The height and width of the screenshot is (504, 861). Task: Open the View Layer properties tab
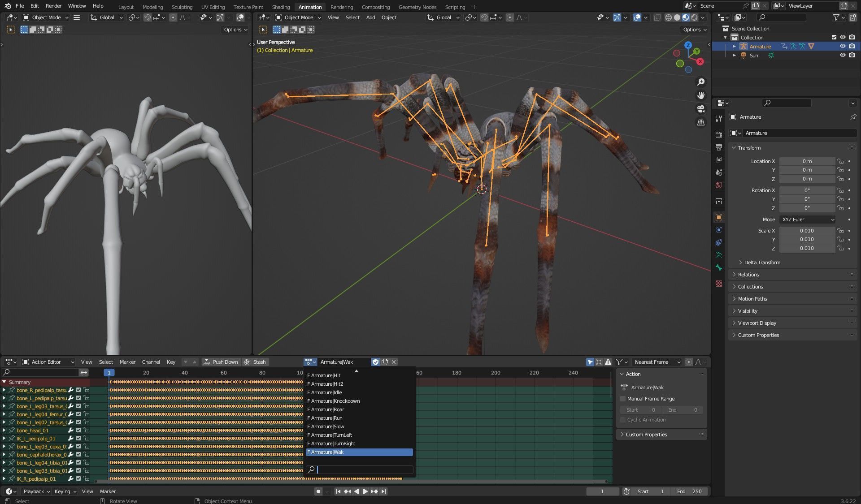(719, 159)
